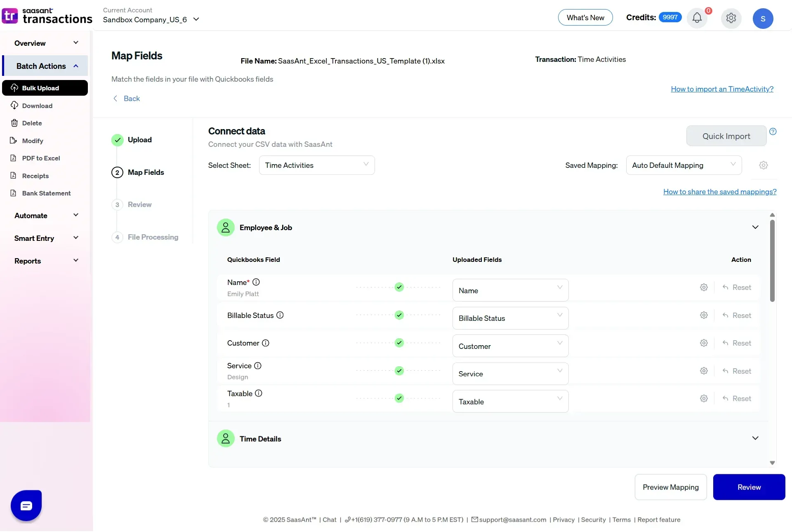792x532 pixels.
Task: Open the Quick Import help icon
Action: (x=773, y=132)
